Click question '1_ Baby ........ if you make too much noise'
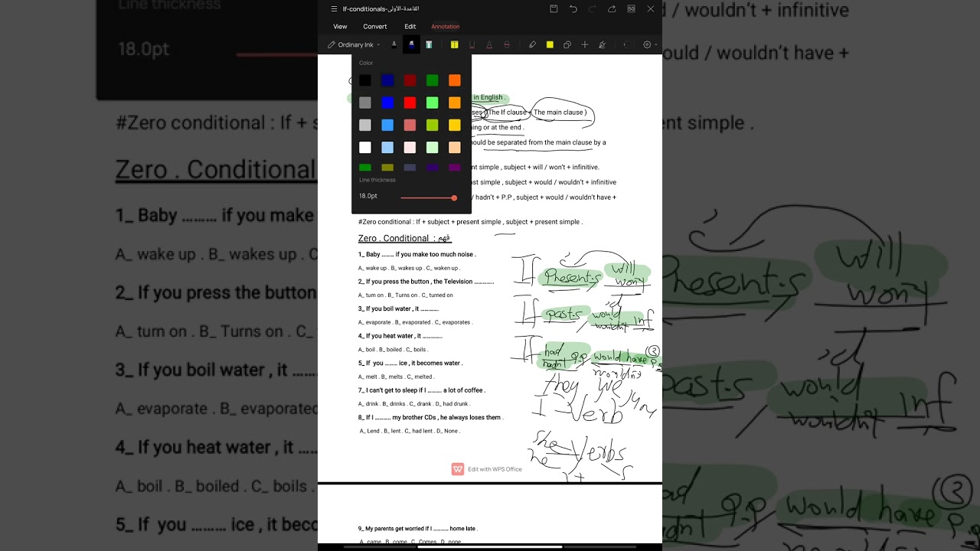Image resolution: width=980 pixels, height=551 pixels. [x=417, y=254]
